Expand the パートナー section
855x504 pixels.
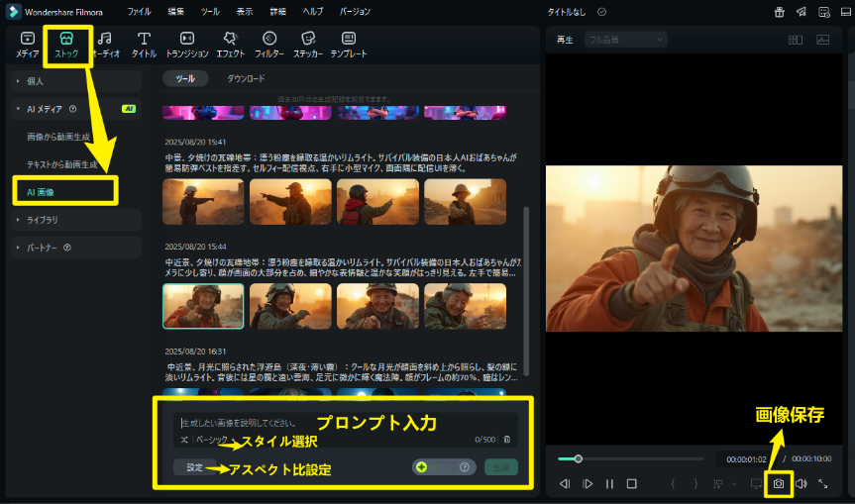pyautogui.click(x=76, y=248)
